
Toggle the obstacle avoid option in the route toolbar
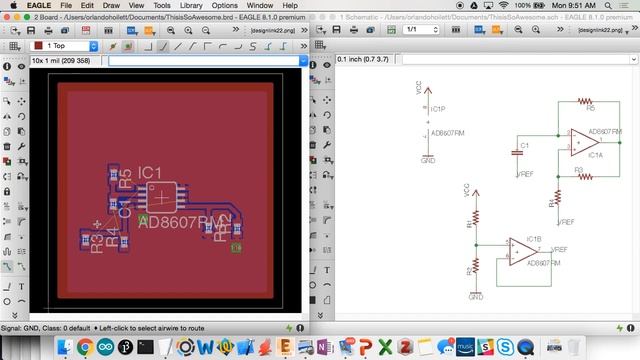(x=128, y=47)
